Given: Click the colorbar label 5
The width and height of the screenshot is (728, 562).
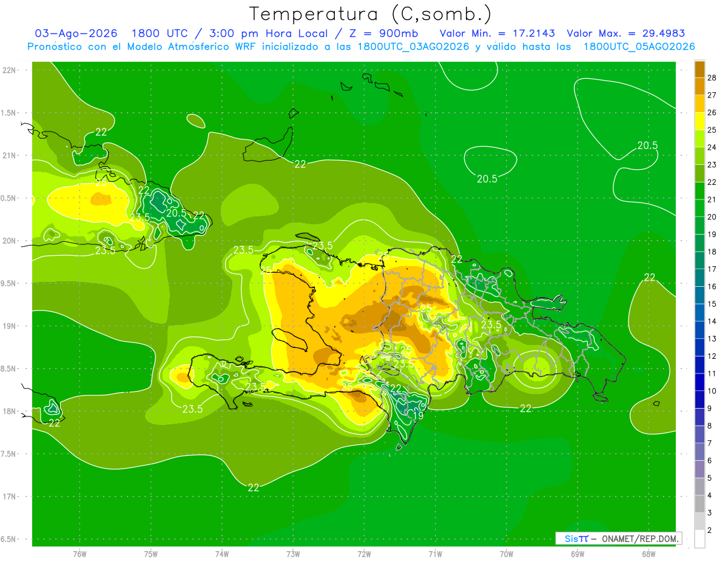Looking at the screenshot, I should tap(710, 478).
